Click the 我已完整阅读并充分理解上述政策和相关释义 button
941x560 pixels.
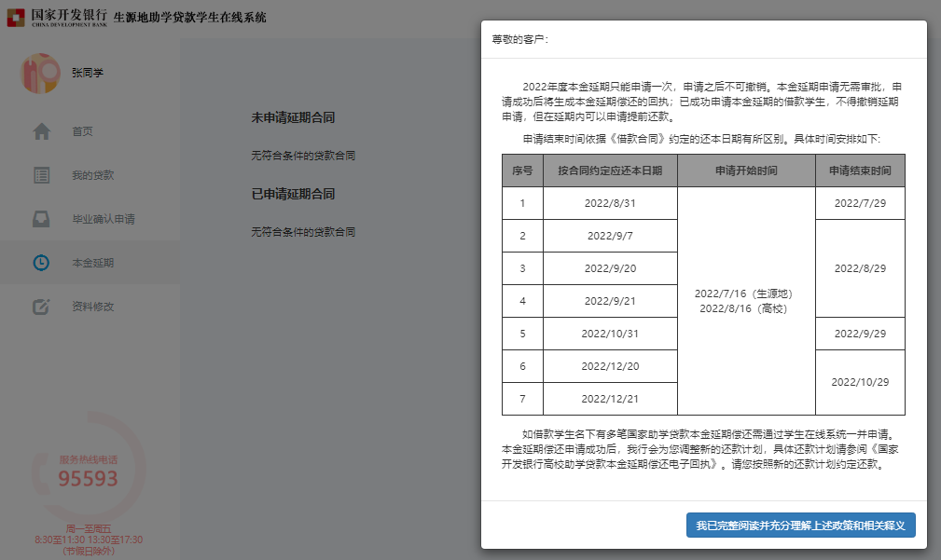tap(800, 526)
